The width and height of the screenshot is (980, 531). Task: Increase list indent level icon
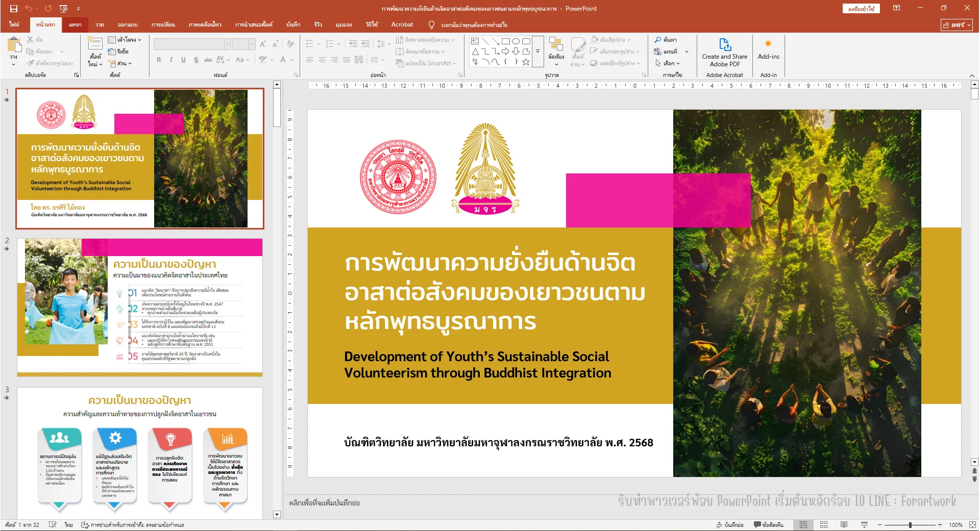[x=365, y=44]
